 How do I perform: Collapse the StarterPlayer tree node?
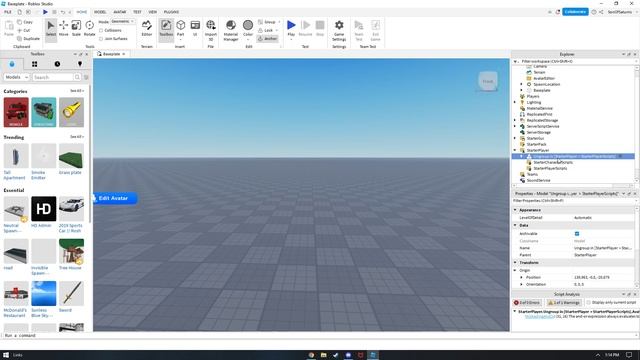tap(515, 150)
